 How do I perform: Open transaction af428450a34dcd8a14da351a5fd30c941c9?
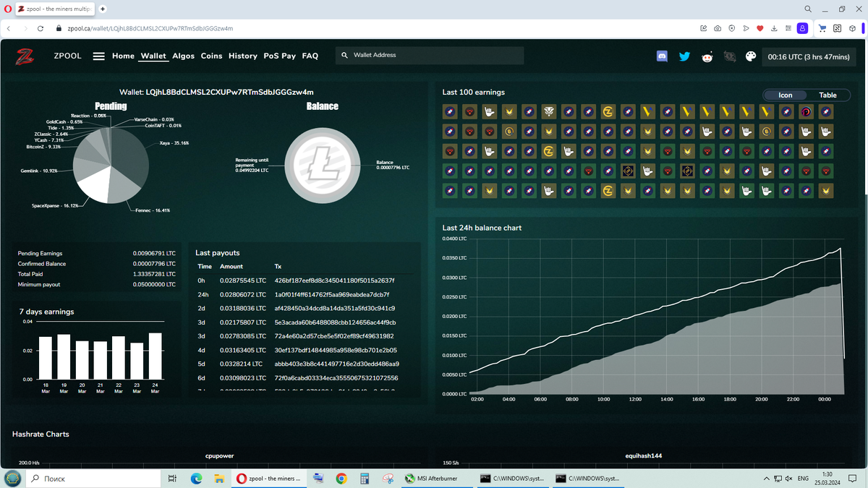[334, 308]
